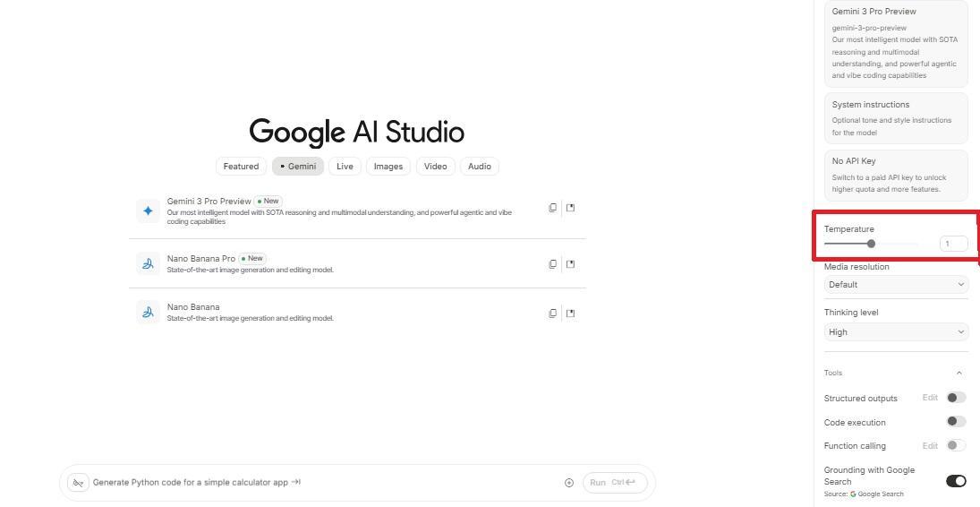Click the Gemini sparkle icon in the list
Image resolution: width=980 pixels, height=507 pixels.
148,211
